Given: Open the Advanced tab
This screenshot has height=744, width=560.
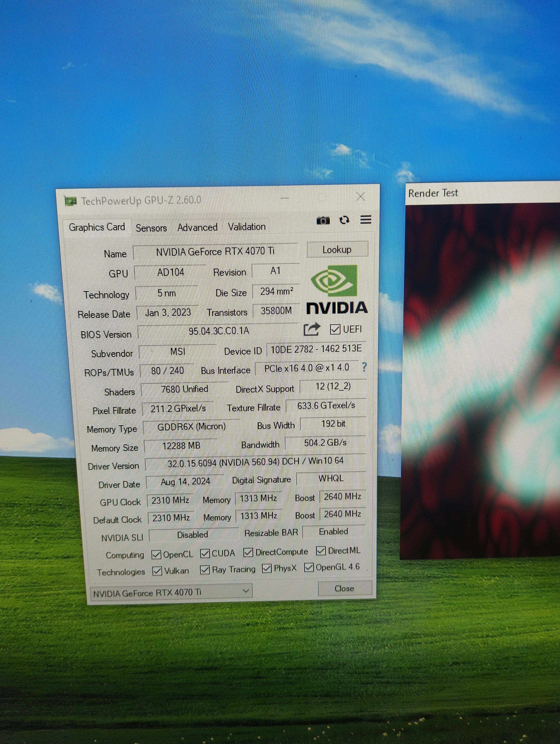Looking at the screenshot, I should pos(197,228).
